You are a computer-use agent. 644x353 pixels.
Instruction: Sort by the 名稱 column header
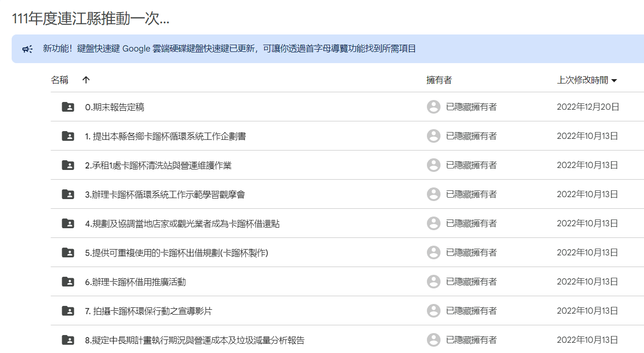[60, 80]
